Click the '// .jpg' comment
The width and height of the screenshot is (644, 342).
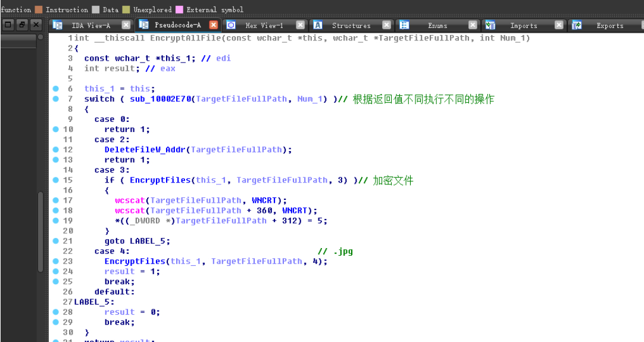pyautogui.click(x=335, y=251)
